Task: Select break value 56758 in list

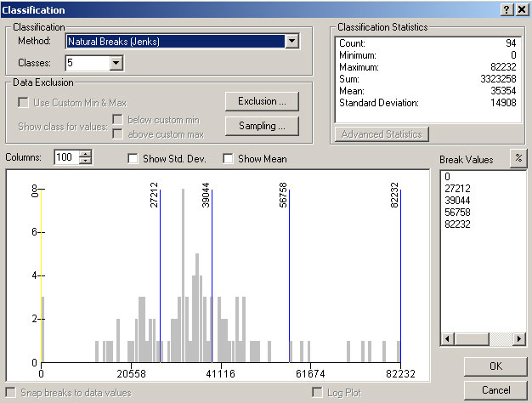Action: tap(457, 213)
